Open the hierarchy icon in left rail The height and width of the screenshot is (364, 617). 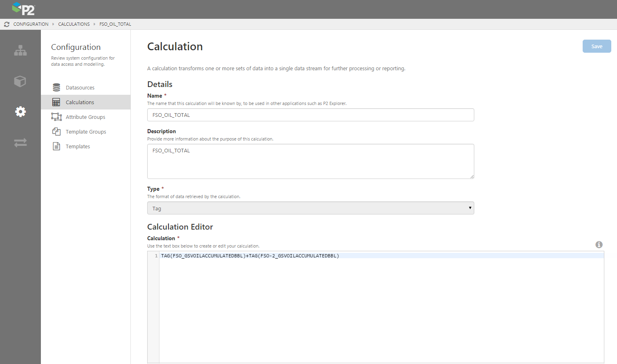tap(20, 51)
